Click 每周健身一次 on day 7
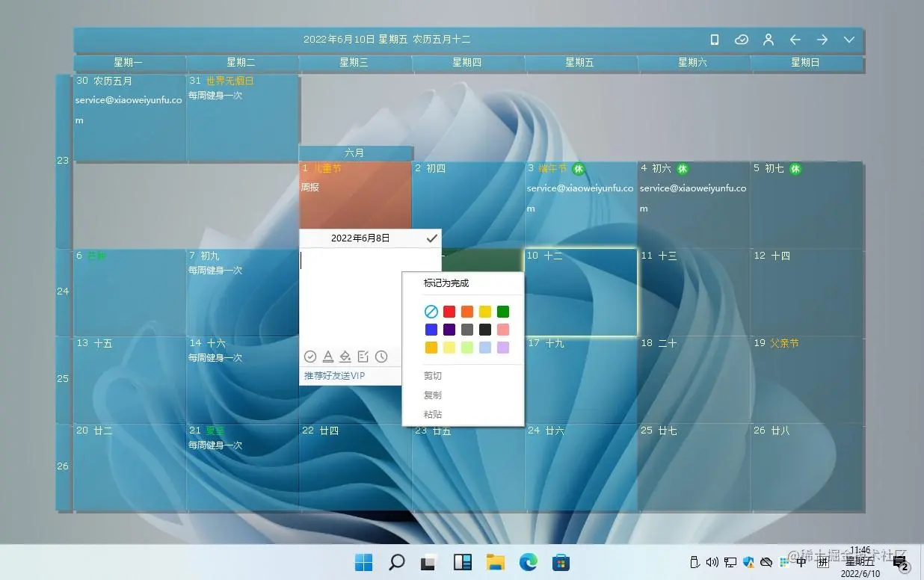 (x=215, y=271)
